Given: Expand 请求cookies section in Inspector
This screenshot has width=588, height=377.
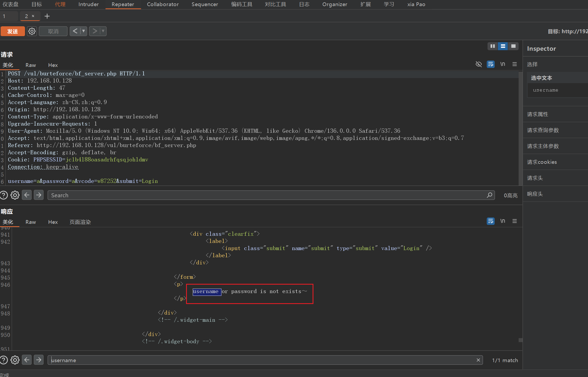Looking at the screenshot, I should [542, 162].
